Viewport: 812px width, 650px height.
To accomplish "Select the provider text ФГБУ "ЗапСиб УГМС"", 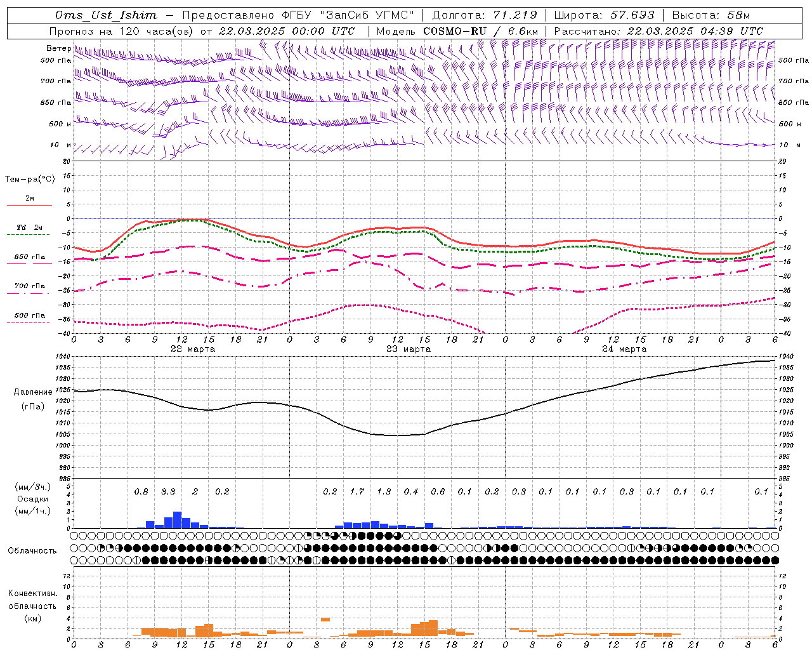I will pyautogui.click(x=349, y=15).
